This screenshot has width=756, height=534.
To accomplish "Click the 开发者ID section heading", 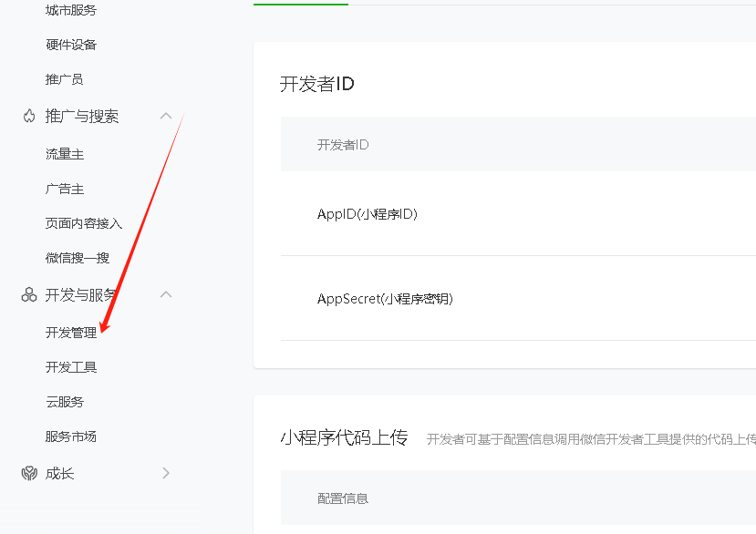I will point(316,85).
